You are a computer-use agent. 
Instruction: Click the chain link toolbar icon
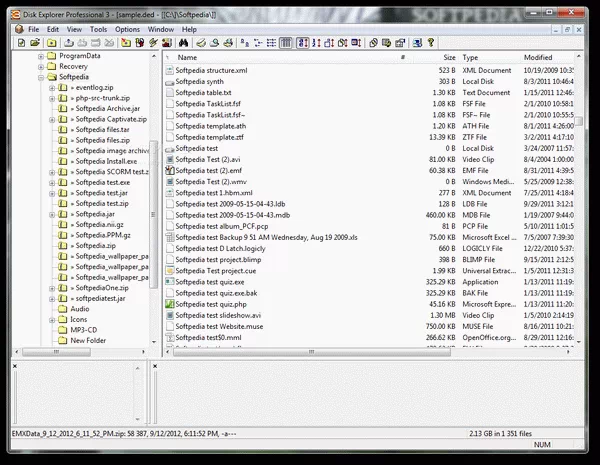click(373, 43)
